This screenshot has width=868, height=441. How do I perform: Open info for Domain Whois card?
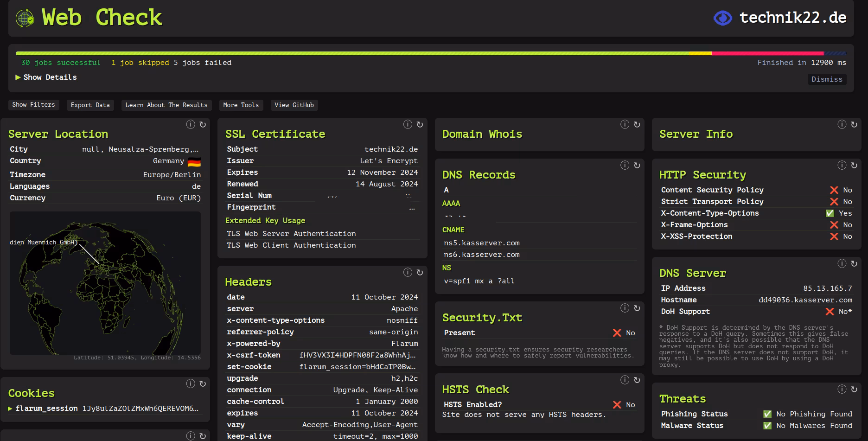tap(625, 124)
